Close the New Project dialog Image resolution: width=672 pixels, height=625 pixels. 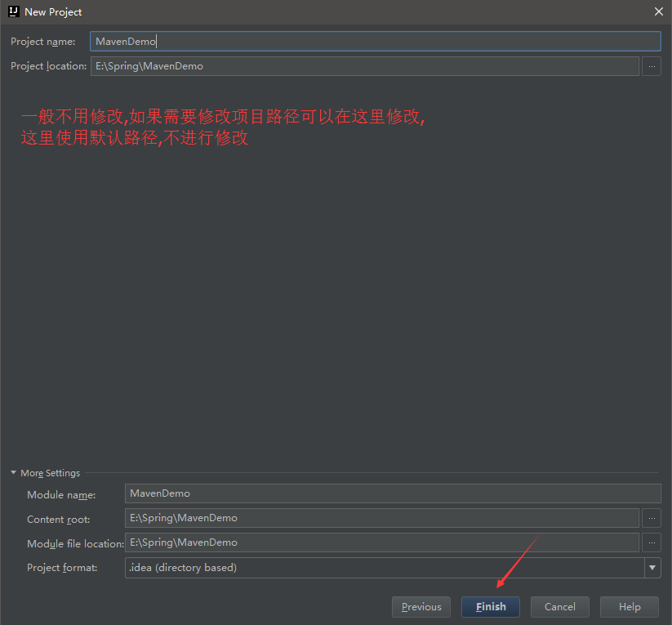tap(659, 11)
